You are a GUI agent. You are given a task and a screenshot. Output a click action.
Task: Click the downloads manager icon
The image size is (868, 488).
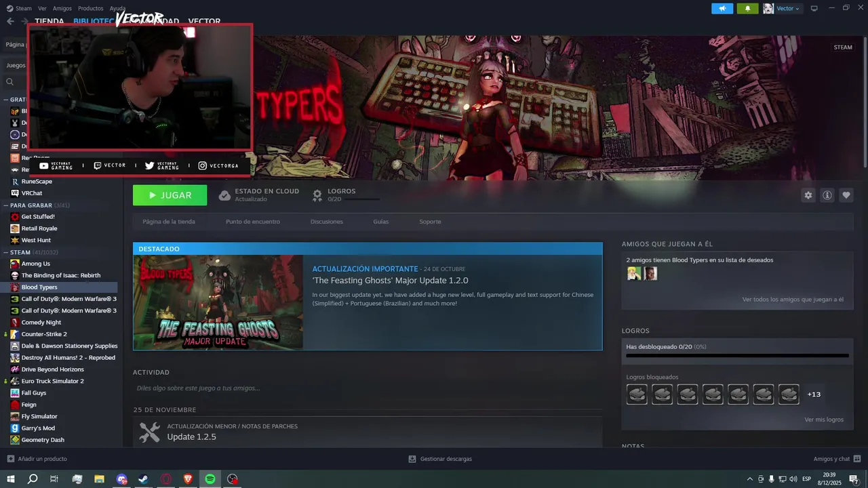[x=412, y=459]
